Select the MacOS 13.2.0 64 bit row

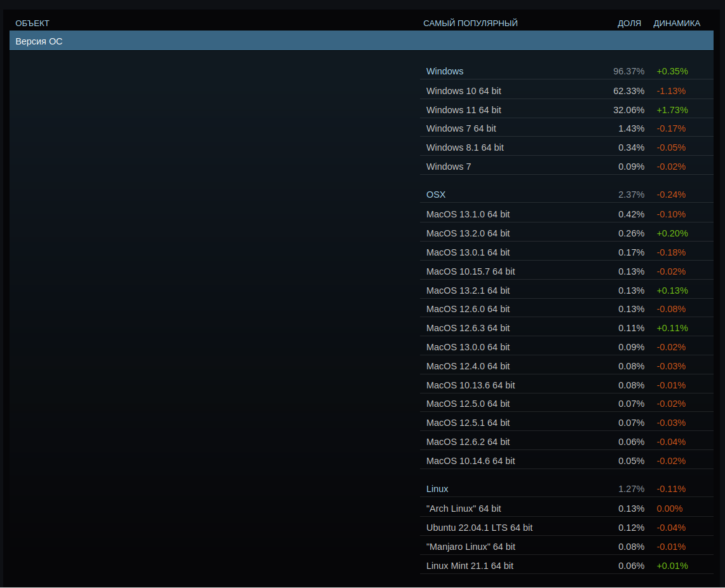tap(566, 233)
